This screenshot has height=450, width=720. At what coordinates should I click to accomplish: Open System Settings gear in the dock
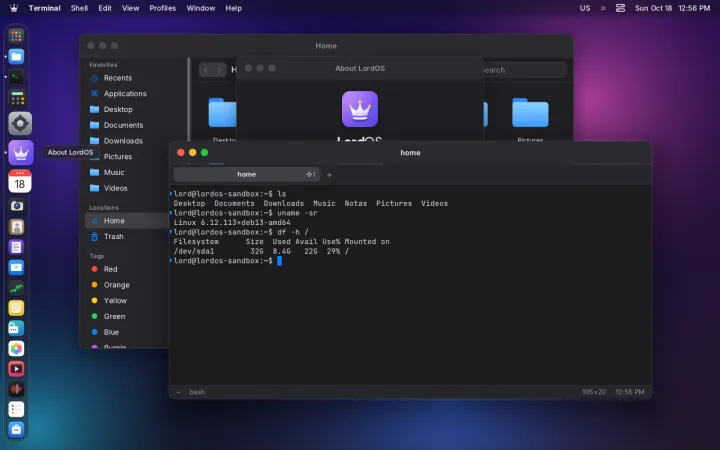click(20, 123)
